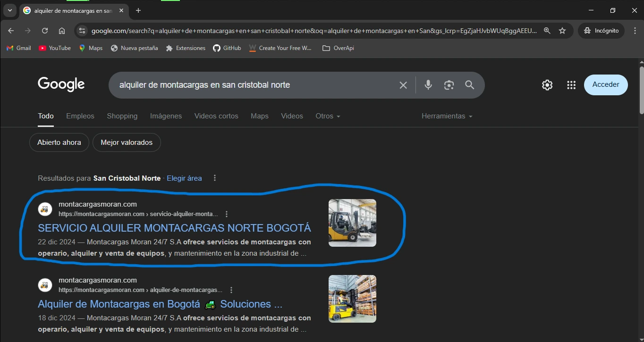
Task: Click the page vertical scrollbar
Action: [x=641, y=90]
